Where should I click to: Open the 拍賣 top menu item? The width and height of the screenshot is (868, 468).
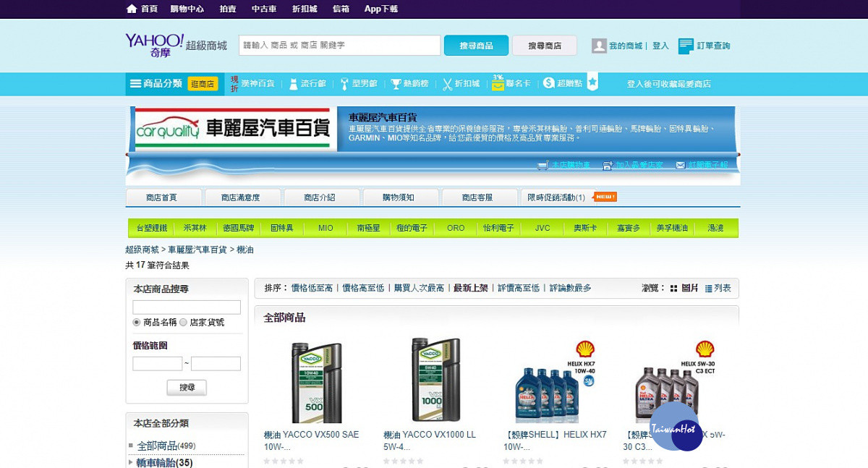pyautogui.click(x=228, y=9)
